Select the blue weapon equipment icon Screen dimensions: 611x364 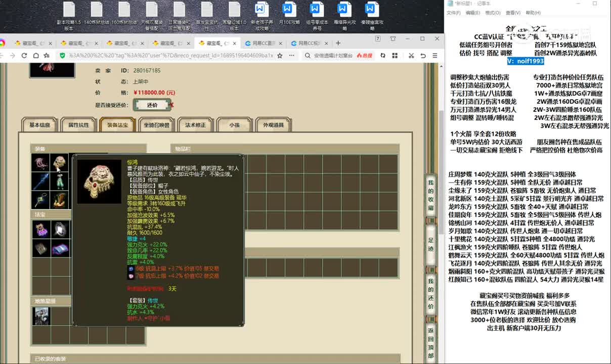(x=41, y=181)
